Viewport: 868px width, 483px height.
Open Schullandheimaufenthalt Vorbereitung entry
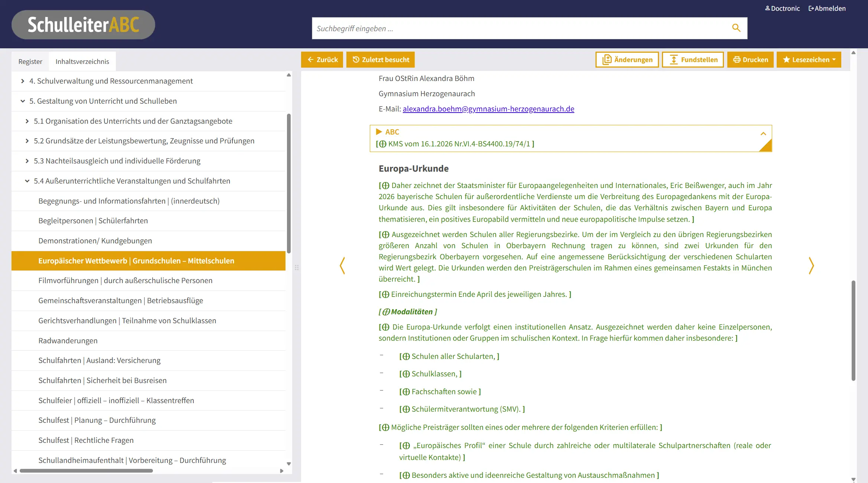pyautogui.click(x=149, y=460)
